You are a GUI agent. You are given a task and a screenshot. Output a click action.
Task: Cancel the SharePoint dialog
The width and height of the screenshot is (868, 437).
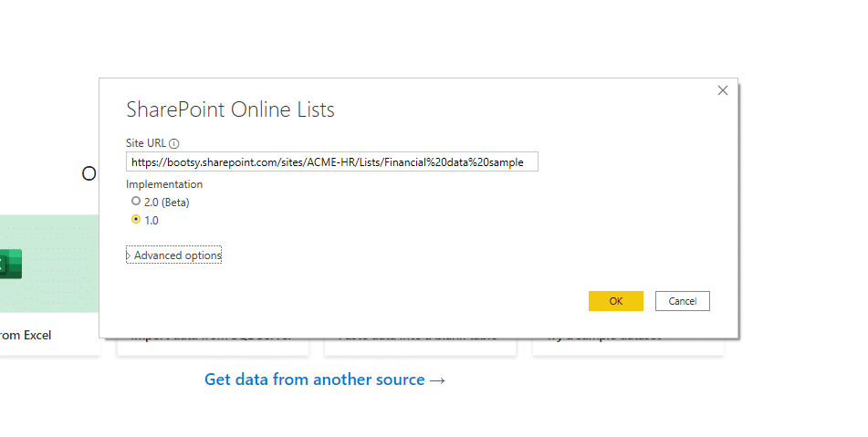tap(682, 301)
